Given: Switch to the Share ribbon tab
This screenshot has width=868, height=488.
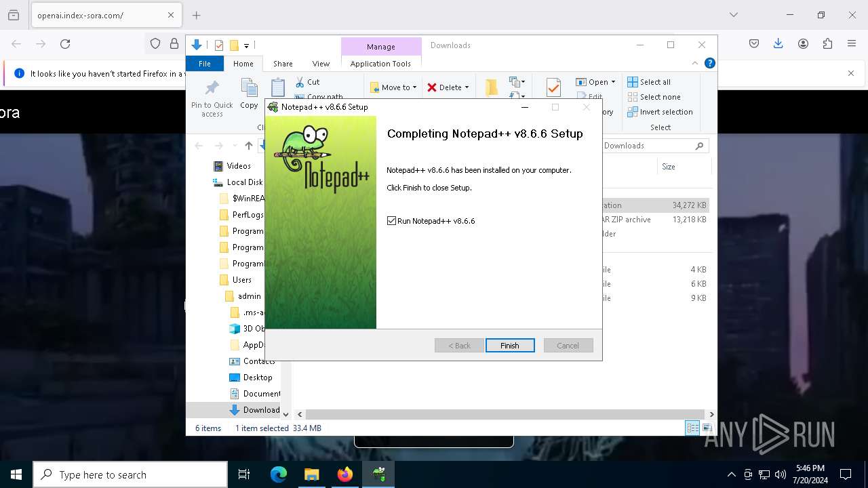Looking at the screenshot, I should click(283, 64).
